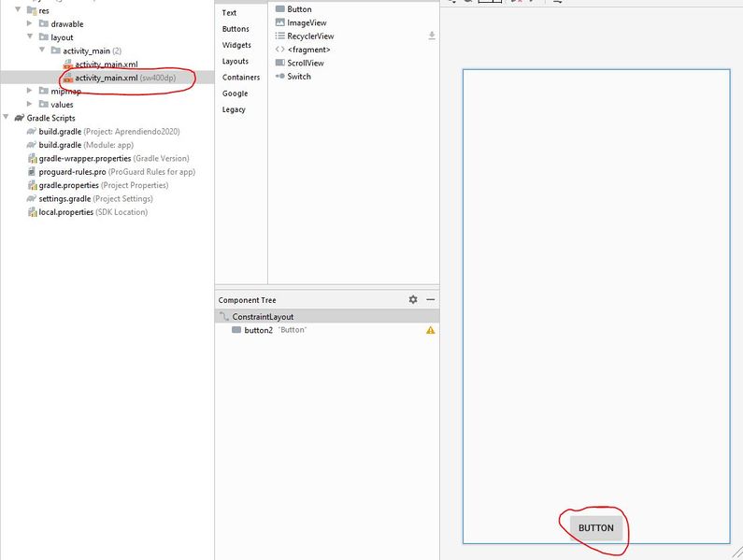The width and height of the screenshot is (743, 560).
Task: Click the Component Tree panel title
Action: (247, 300)
